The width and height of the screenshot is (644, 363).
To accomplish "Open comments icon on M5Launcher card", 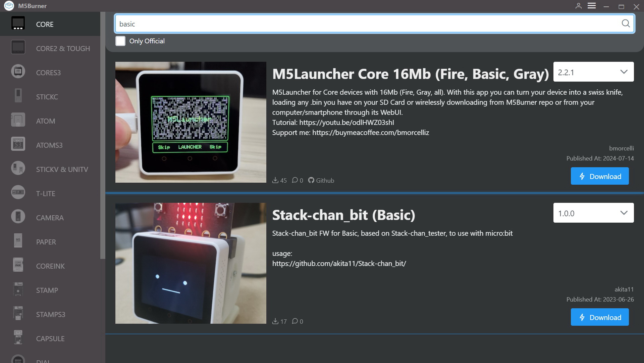I will click(295, 180).
